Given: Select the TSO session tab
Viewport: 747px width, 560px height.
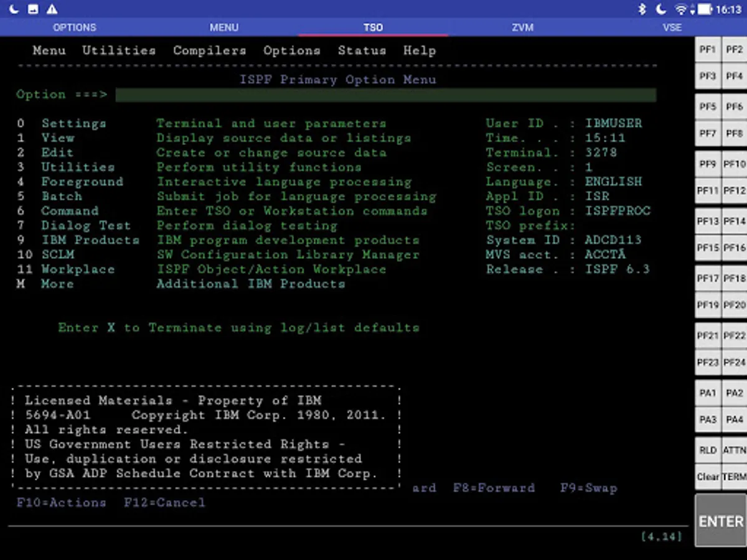Looking at the screenshot, I should pyautogui.click(x=374, y=27).
